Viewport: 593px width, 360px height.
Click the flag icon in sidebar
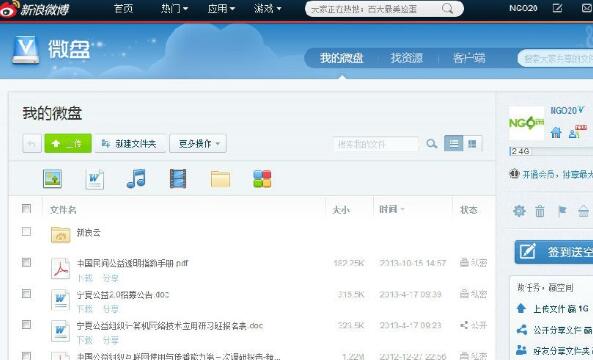562,211
